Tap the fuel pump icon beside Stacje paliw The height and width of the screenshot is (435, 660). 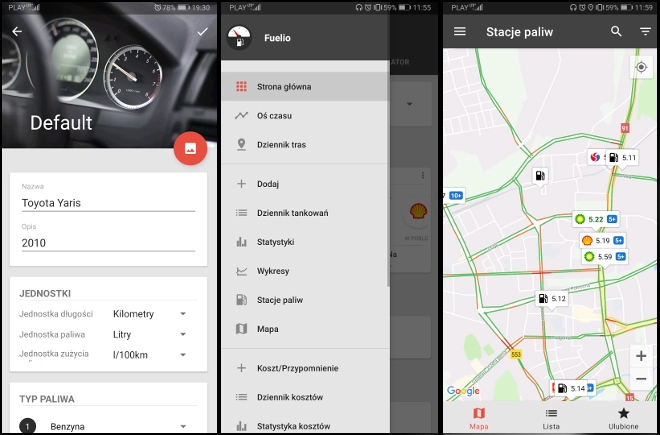[241, 300]
